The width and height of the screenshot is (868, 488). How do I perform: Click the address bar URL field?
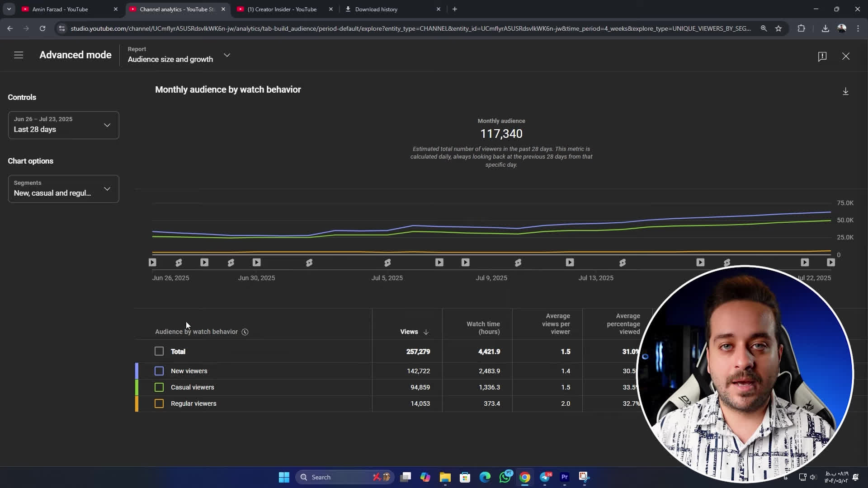(x=410, y=28)
